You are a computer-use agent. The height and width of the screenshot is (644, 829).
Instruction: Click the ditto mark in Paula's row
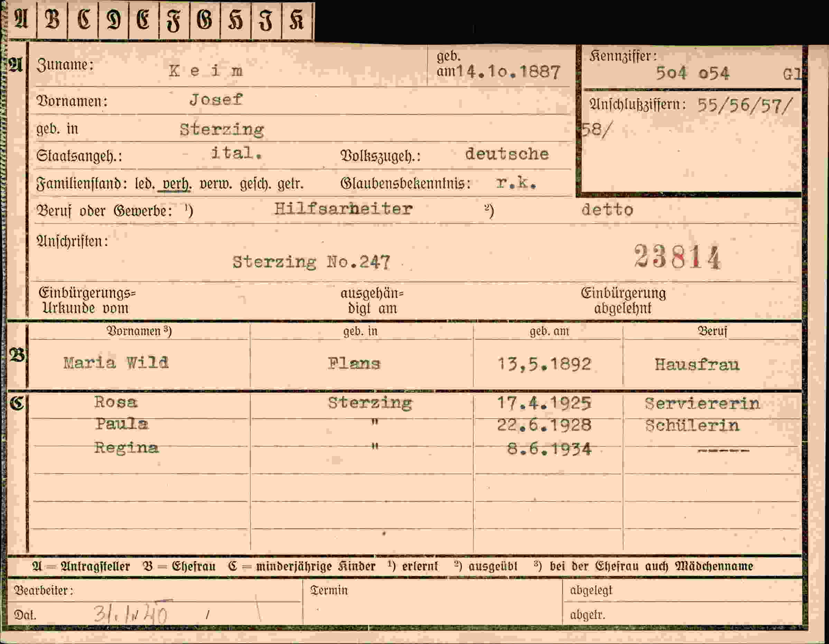[x=375, y=422]
